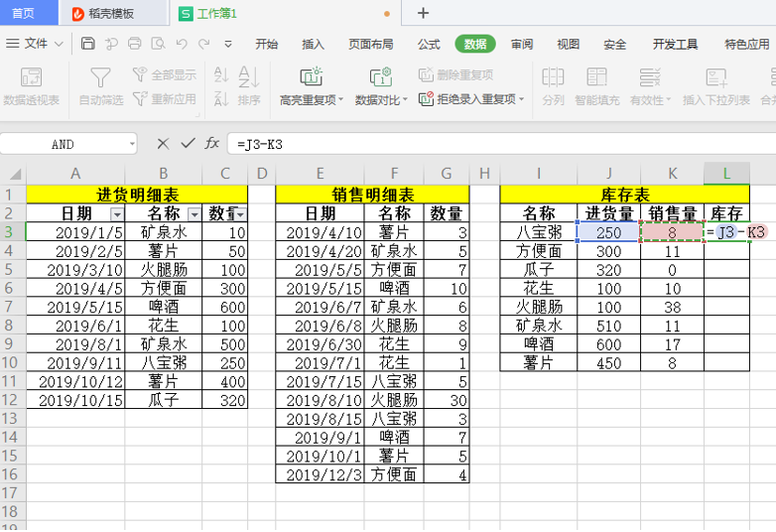Switch to the 公式 ribbon tab

coord(429,44)
